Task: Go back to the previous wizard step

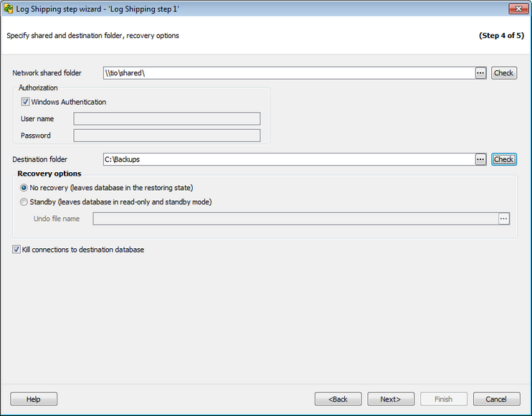Action: click(x=338, y=399)
